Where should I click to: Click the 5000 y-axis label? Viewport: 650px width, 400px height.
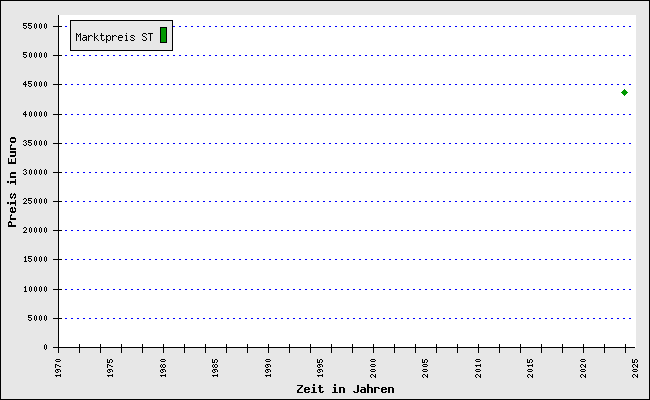(38, 318)
